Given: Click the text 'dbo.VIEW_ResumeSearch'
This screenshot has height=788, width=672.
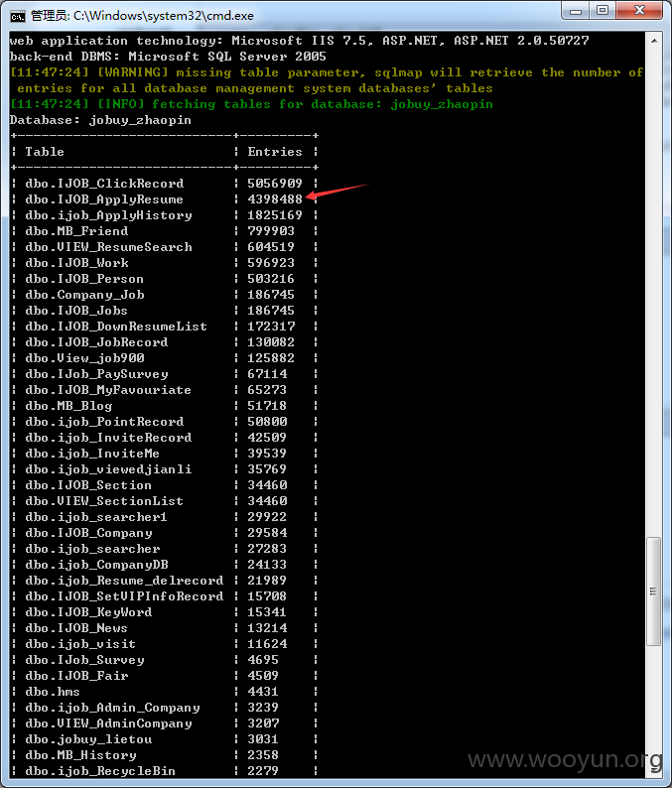Looking at the screenshot, I should coord(108,247).
